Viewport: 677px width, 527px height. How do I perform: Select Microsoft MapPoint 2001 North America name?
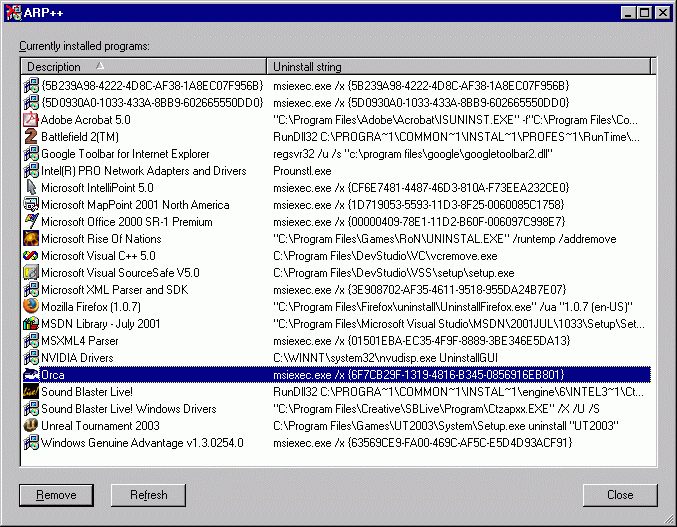tap(135, 205)
